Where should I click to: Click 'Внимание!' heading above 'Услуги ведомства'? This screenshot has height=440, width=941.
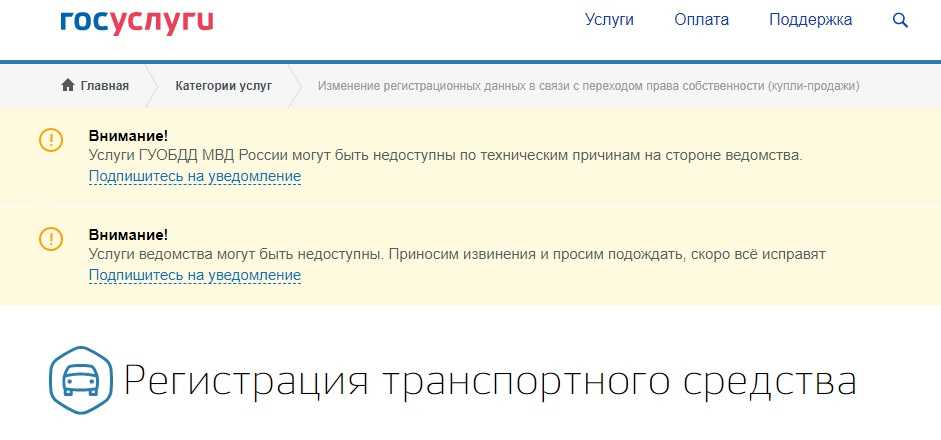point(128,234)
